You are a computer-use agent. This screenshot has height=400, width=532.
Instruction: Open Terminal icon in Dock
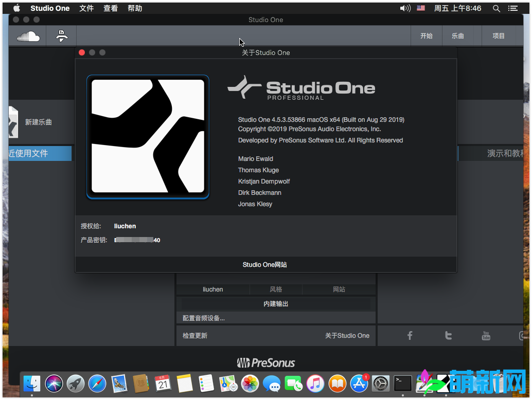pos(403,384)
